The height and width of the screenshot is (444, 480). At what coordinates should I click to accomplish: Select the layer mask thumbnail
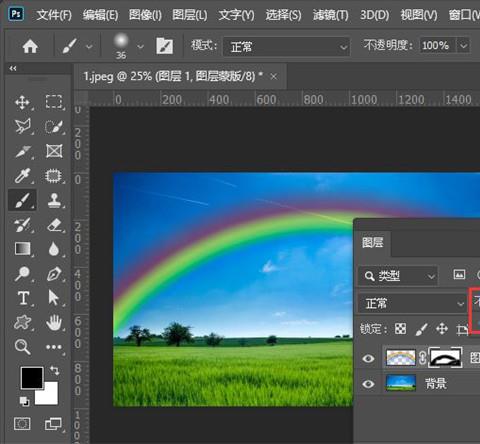(x=446, y=358)
